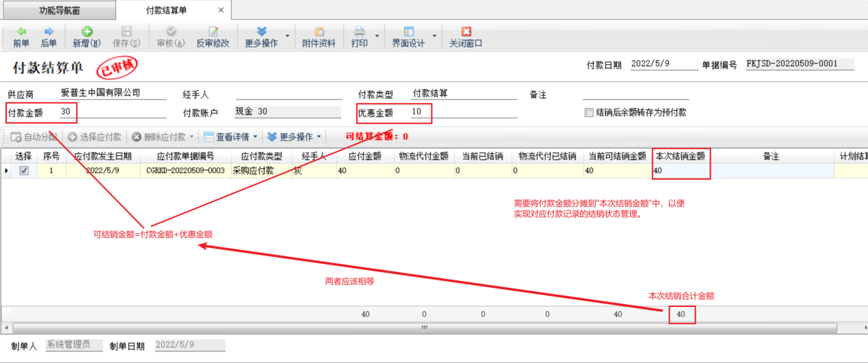Uncheck the 选择 checkbox in row 1
868x363 pixels.
click(x=24, y=171)
